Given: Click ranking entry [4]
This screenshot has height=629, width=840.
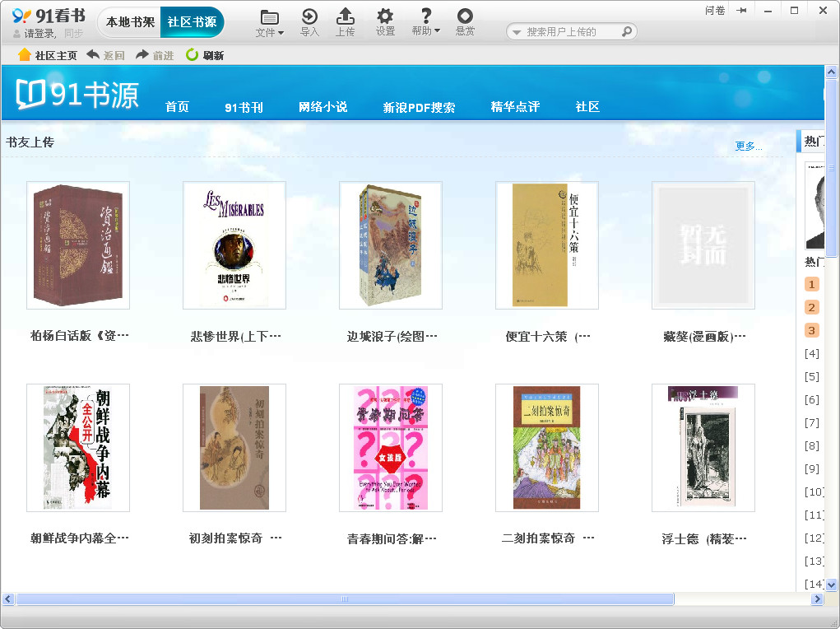Looking at the screenshot, I should [x=811, y=353].
